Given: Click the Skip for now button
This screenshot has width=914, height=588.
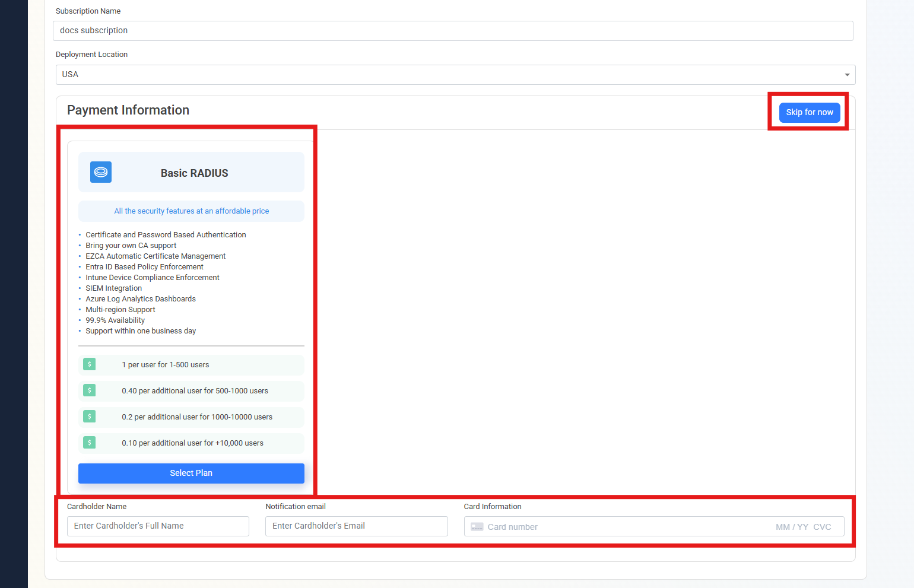Looking at the screenshot, I should click(810, 112).
